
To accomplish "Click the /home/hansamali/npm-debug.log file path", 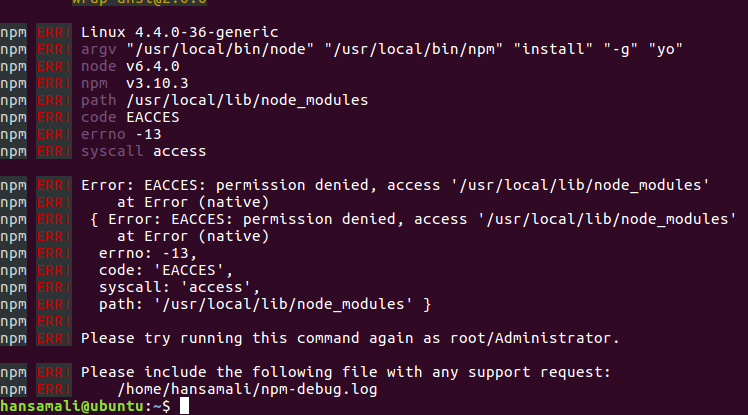I will click(x=247, y=389).
